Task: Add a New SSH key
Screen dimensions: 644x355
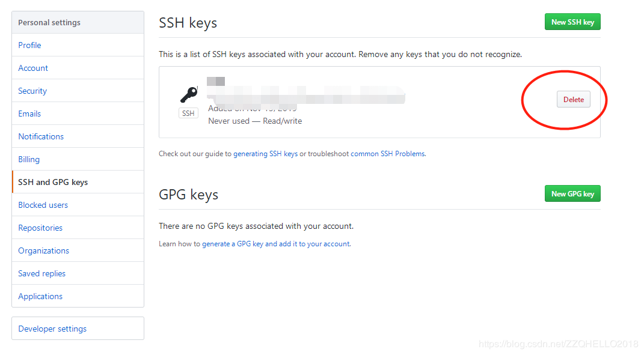Action: click(572, 22)
